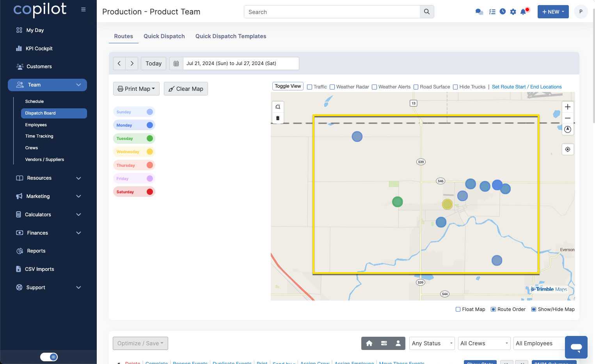Check the Hide Trucks checkbox

455,87
